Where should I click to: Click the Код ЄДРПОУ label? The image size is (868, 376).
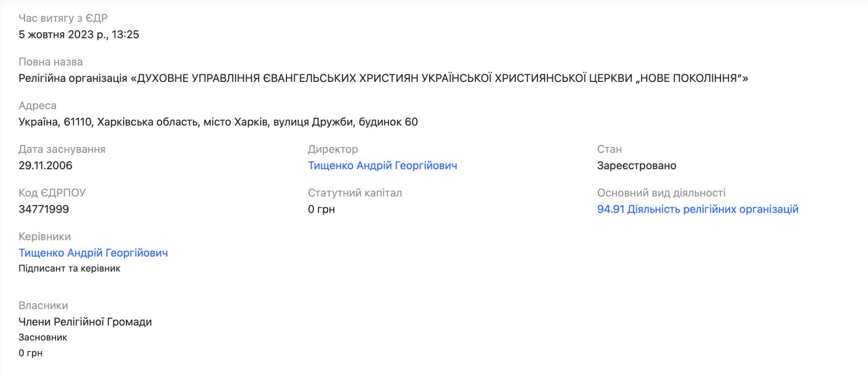(52, 193)
